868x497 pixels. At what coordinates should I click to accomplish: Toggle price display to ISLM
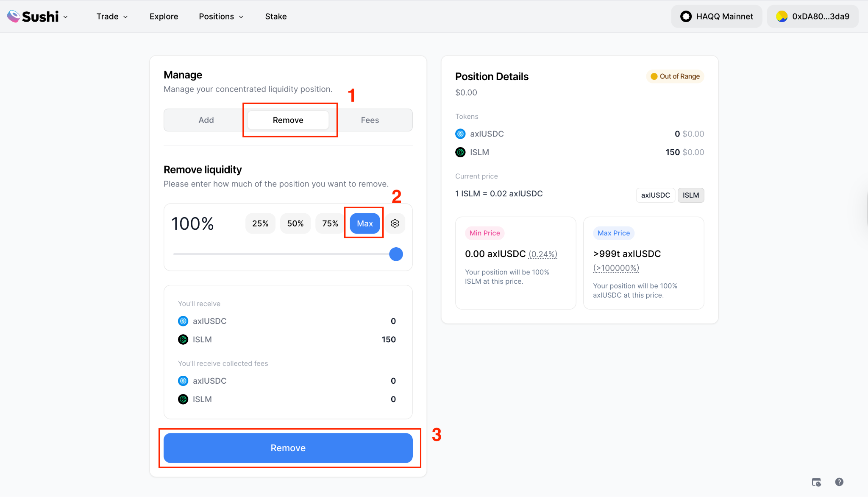[x=690, y=195]
